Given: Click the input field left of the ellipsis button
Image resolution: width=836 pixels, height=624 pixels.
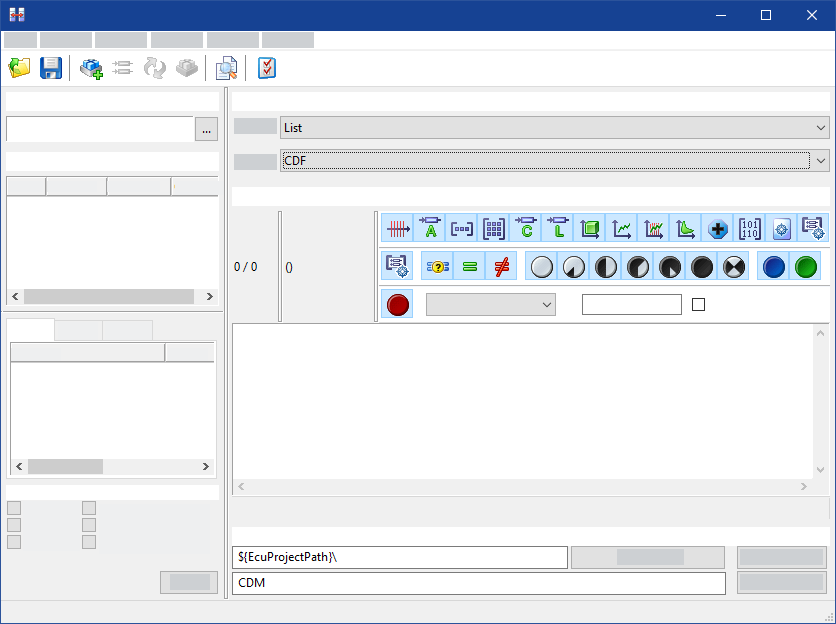Looking at the screenshot, I should pos(100,129).
